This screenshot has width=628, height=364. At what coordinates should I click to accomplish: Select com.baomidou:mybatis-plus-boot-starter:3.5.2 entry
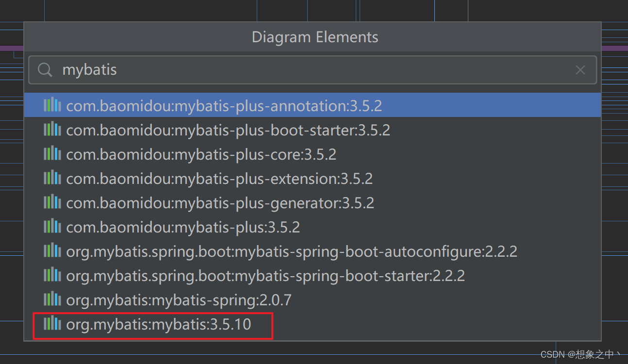(x=313, y=130)
